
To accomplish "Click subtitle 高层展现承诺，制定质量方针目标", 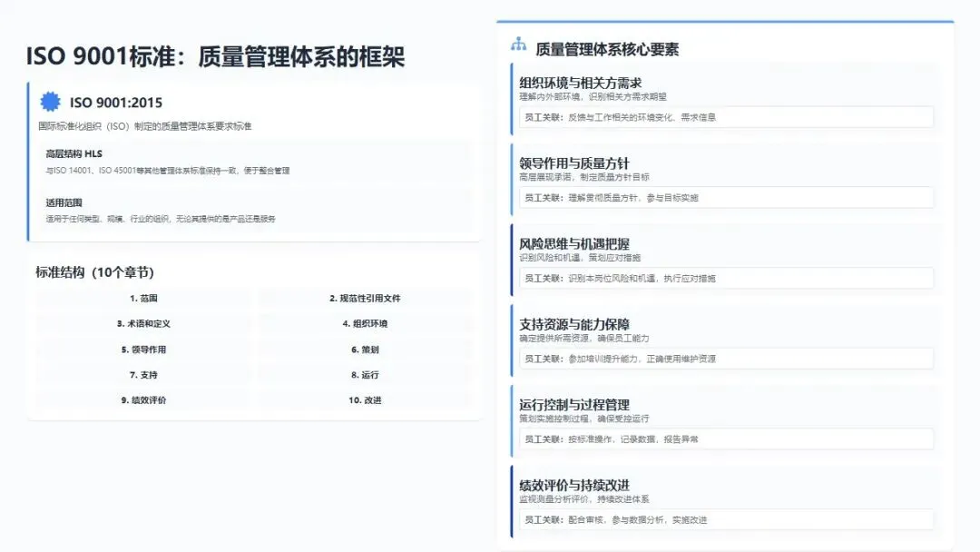I will coord(583,177).
